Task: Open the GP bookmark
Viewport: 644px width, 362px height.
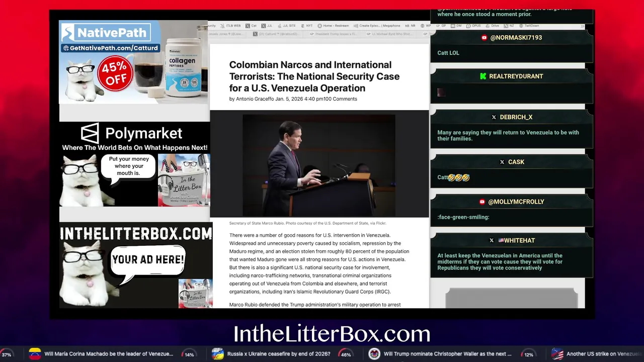Action: tap(441, 26)
